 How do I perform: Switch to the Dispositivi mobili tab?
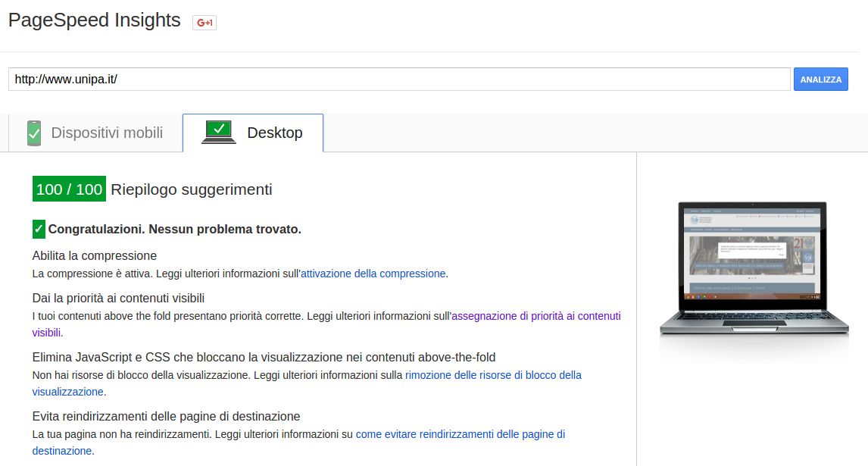107,133
